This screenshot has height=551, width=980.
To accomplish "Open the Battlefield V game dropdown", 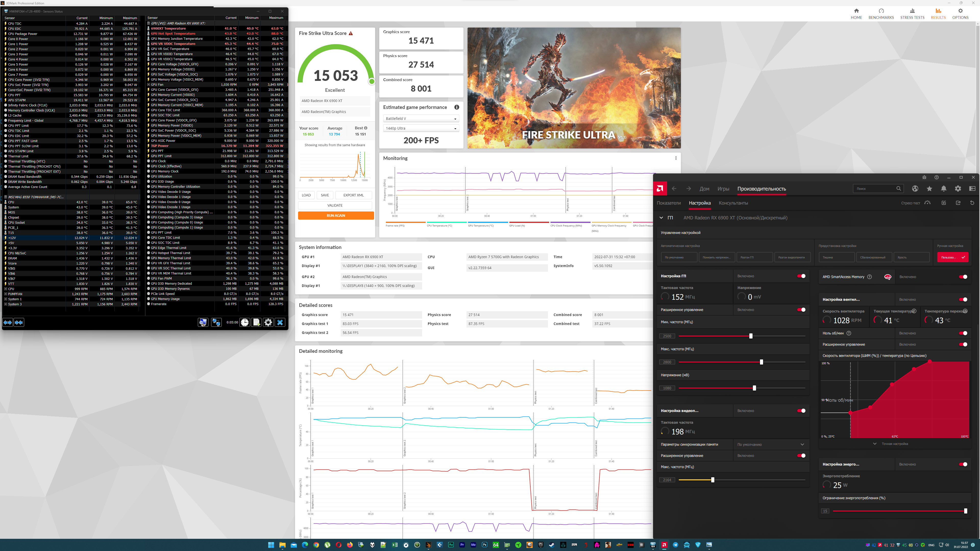I will click(x=421, y=119).
